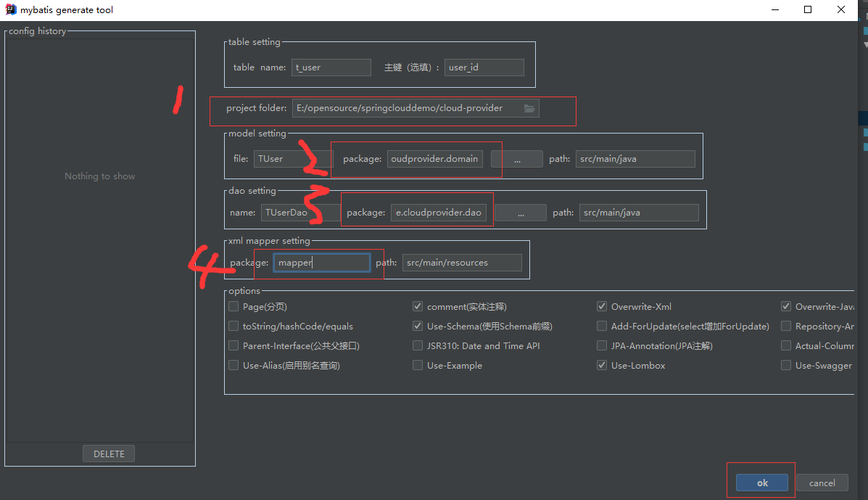
Task: Turn off the Use-Lombox option
Action: (x=602, y=365)
